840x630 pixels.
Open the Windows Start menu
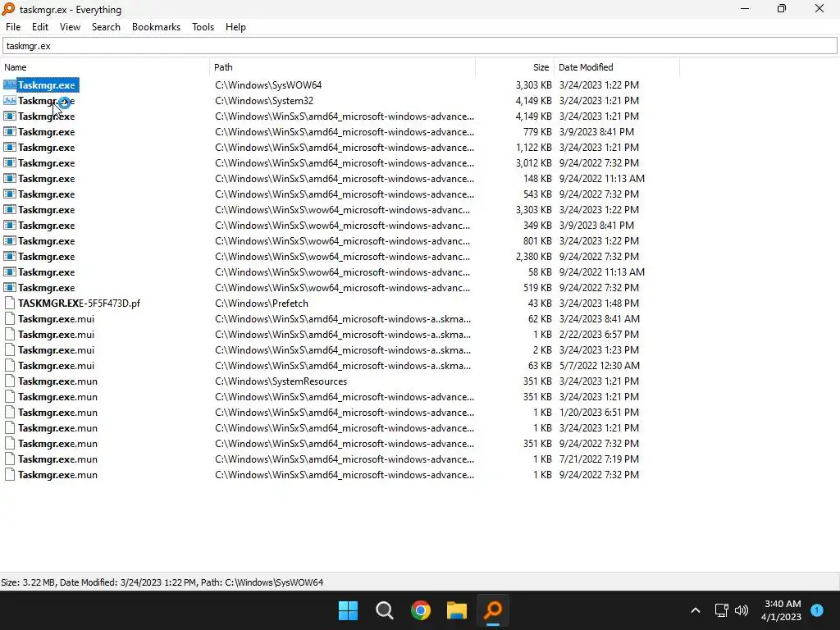point(348,610)
